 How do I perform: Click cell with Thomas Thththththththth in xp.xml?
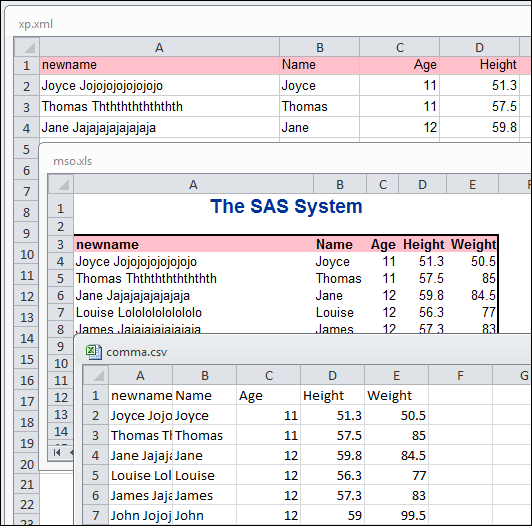pos(159,107)
